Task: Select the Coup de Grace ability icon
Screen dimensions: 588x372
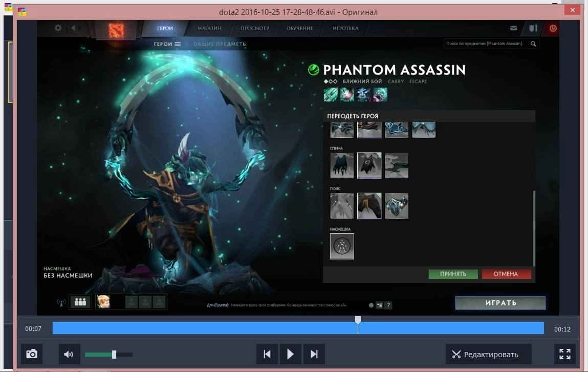Action: 380,95
